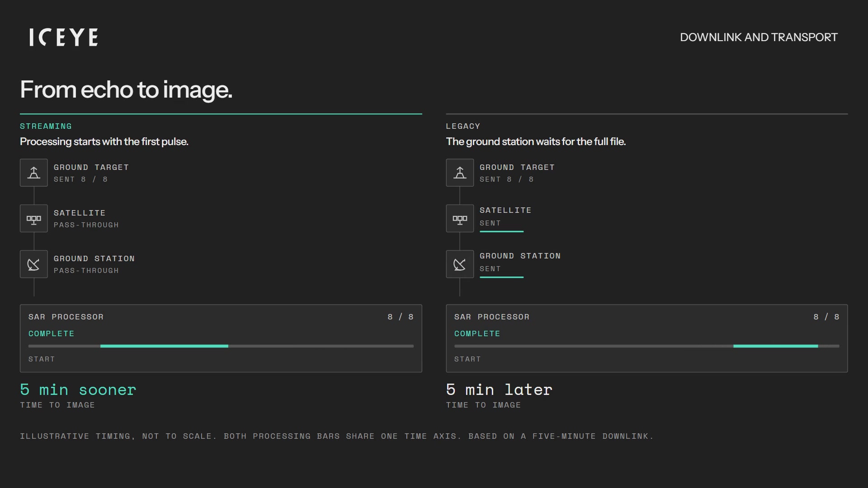Click "Processing starts with the first pulse."
Image resolution: width=868 pixels, height=488 pixels.
click(104, 141)
